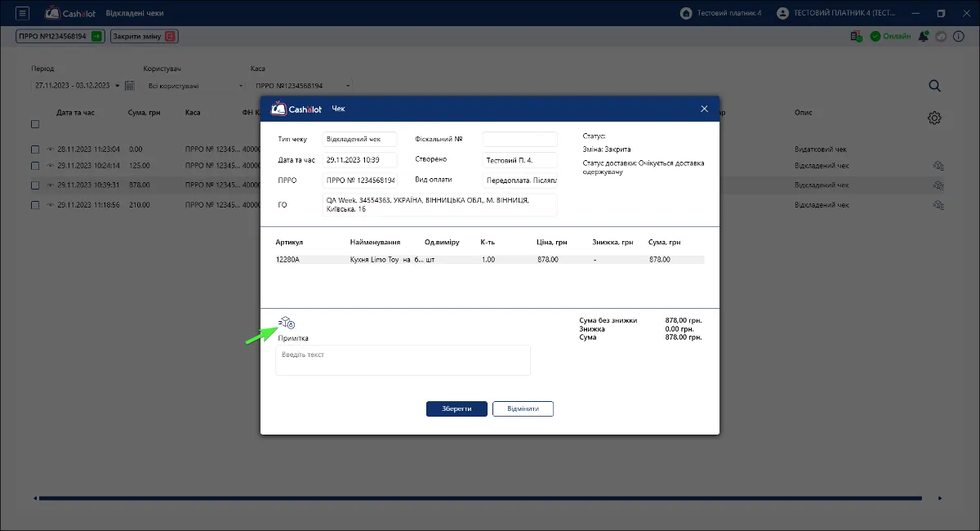This screenshot has width=980, height=531.
Task: Tick the checkbox for the 28.11.2023 11:23:04 row
Action: point(35,149)
